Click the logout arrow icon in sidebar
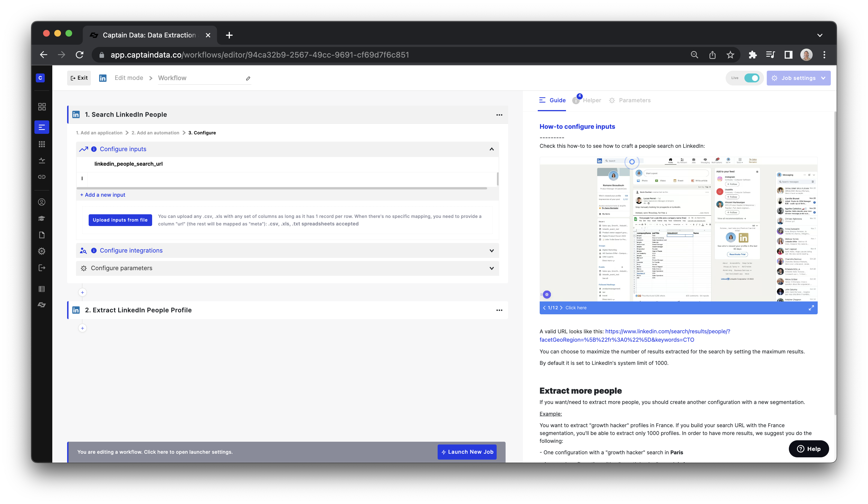868x504 pixels. point(42,268)
